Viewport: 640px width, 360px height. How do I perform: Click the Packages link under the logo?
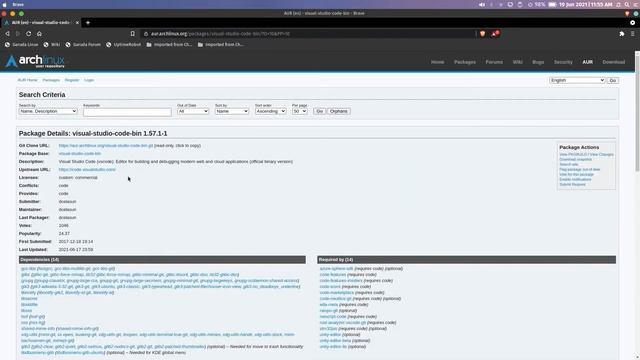pyautogui.click(x=51, y=80)
